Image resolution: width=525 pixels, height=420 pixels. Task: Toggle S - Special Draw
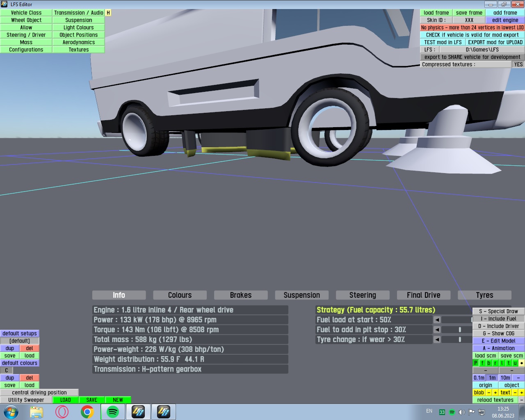(498, 311)
